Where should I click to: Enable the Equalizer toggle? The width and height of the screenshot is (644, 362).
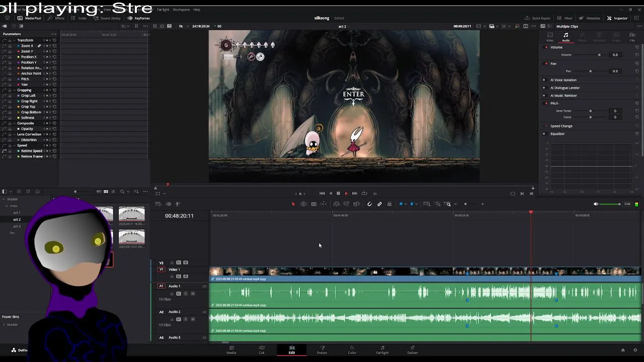544,134
